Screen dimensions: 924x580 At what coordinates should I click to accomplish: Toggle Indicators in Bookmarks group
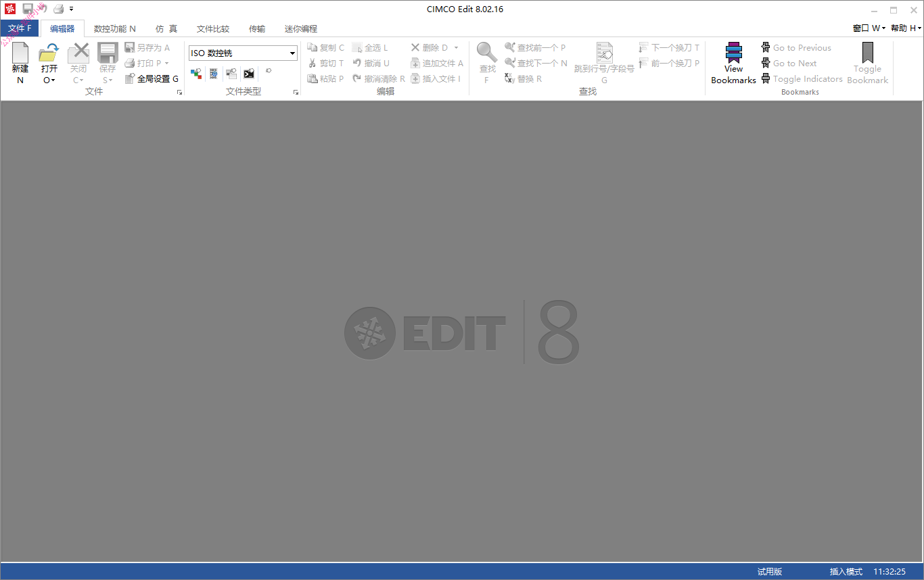tap(802, 78)
